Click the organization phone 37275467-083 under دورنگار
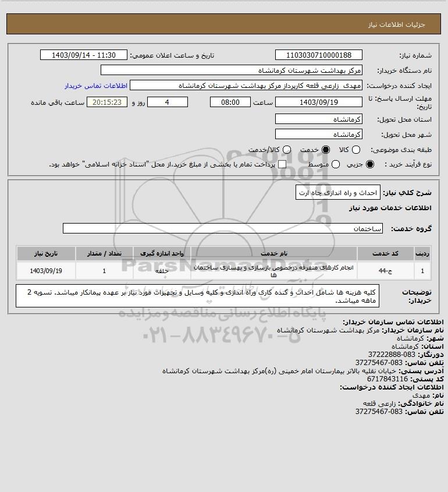Image resolution: width=448 pixels, height=492 pixels. [x=379, y=363]
